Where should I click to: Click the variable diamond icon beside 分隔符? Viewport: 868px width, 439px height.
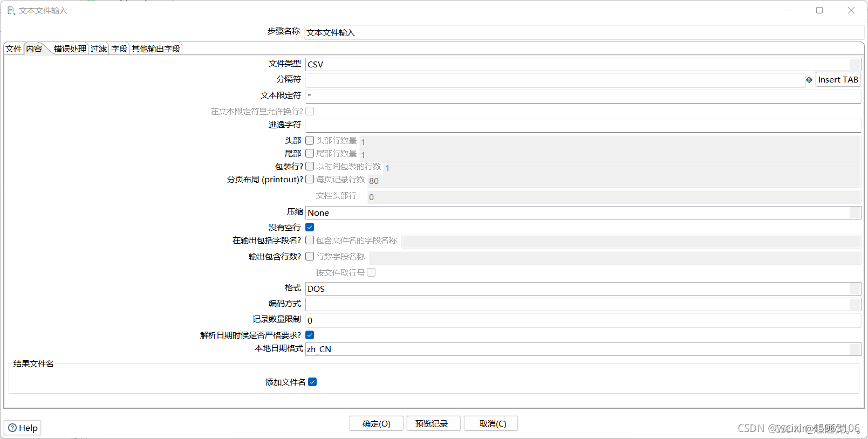tap(809, 80)
